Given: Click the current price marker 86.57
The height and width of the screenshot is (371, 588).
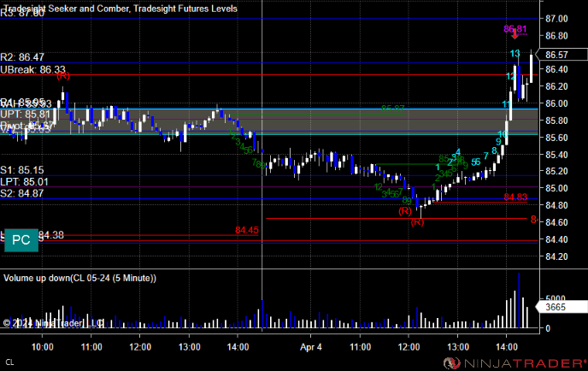Looking at the screenshot, I should (561, 55).
